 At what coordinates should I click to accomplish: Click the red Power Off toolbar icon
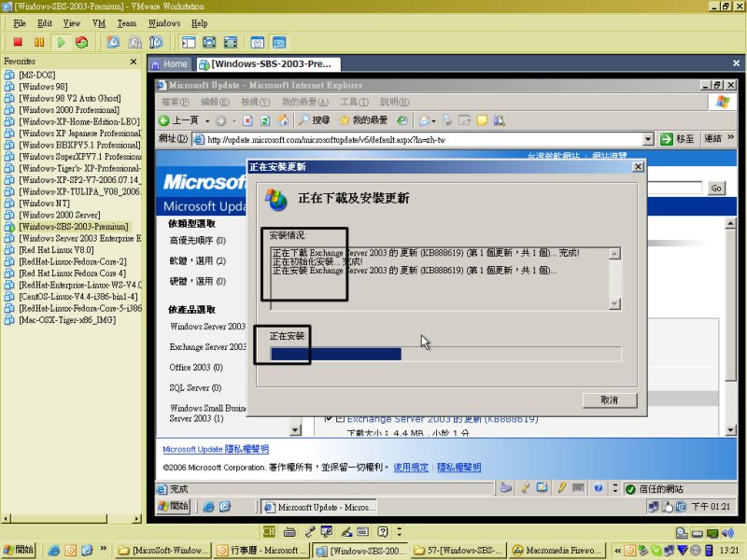tap(18, 42)
